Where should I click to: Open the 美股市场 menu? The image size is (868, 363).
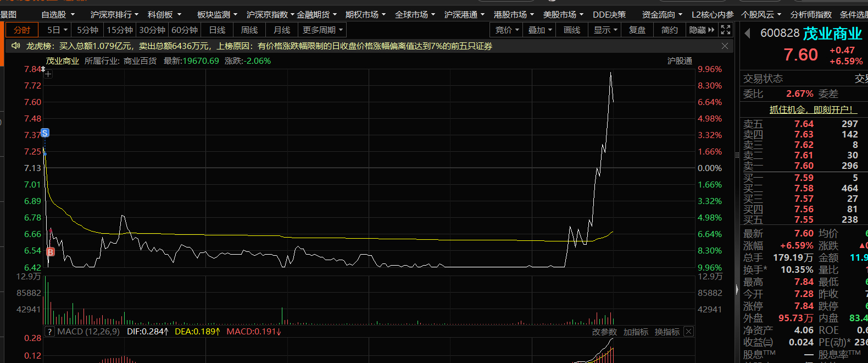(563, 14)
